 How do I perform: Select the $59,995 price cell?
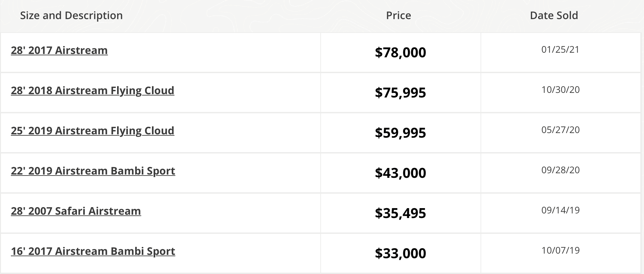coord(400,133)
